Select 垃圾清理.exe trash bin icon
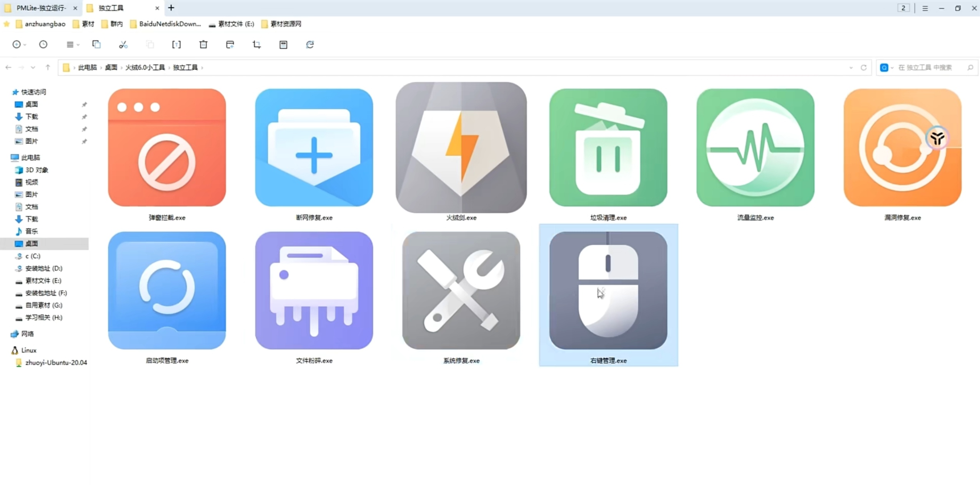Viewport: 980px width, 485px height. pyautogui.click(x=608, y=148)
